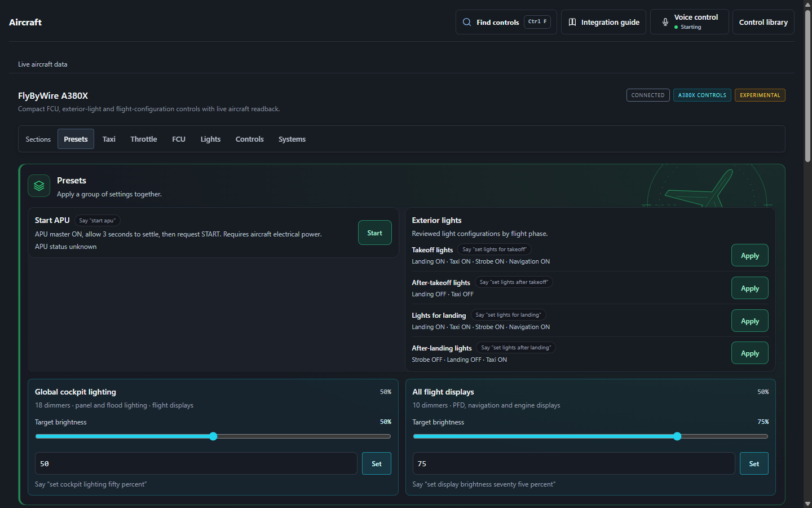Click the Global cockpit lighting brightness slider
Screen dimensions: 812x508
[x=213, y=436]
